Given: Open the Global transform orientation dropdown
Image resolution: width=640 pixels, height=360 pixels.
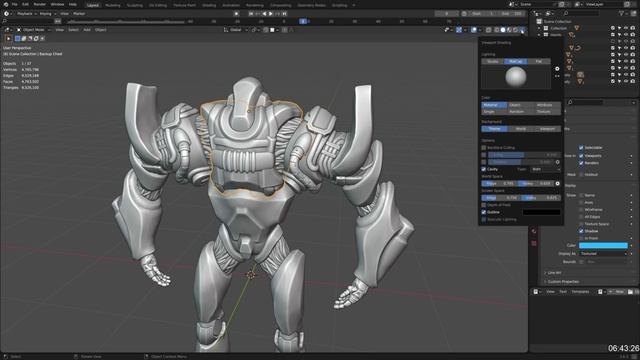Looking at the screenshot, I should pos(236,30).
